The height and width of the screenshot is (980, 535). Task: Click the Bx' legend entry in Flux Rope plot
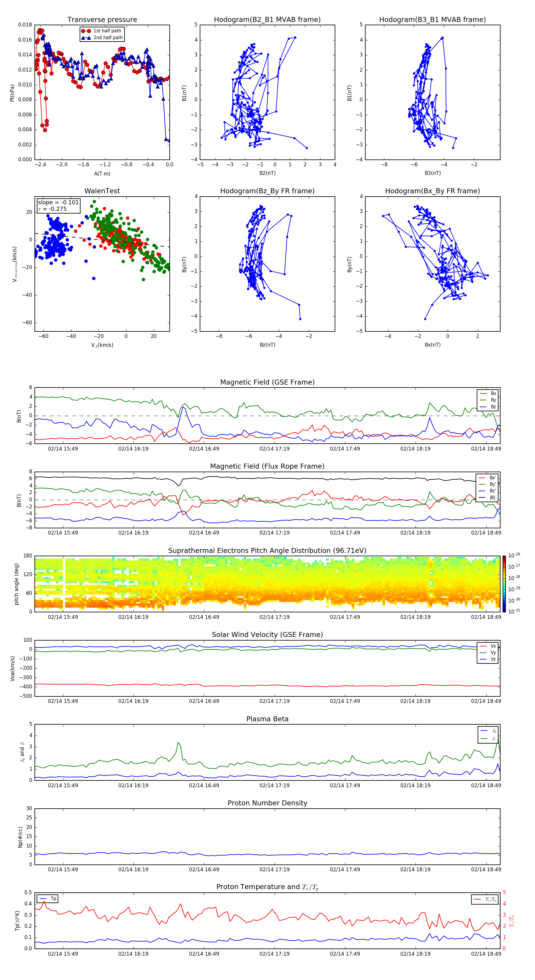487,478
